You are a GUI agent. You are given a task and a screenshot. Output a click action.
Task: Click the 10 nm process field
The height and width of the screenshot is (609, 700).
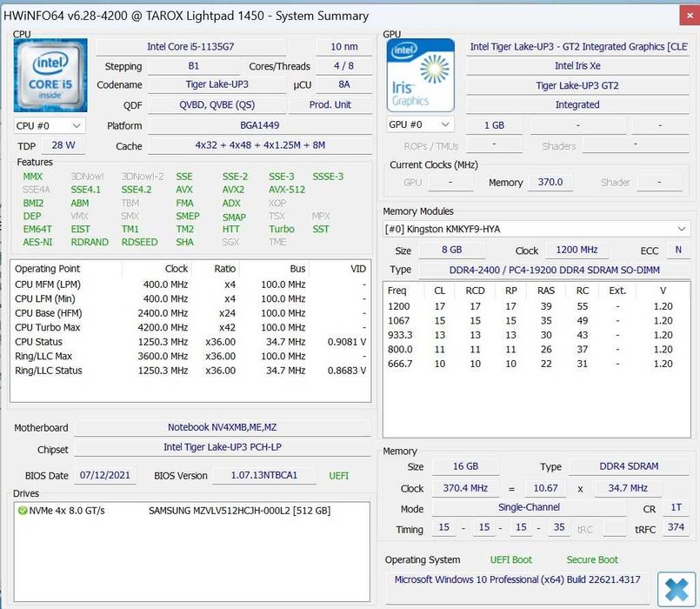343,46
